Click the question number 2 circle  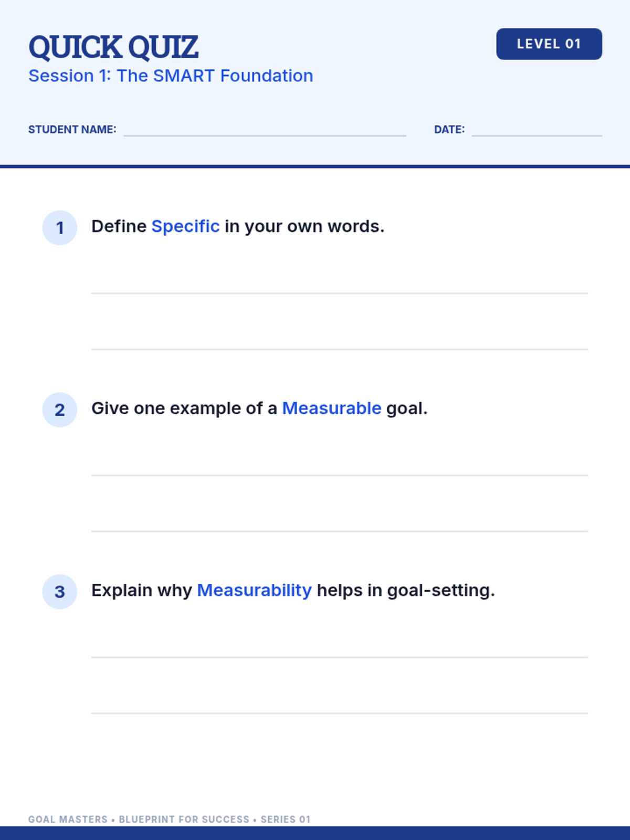coord(60,409)
